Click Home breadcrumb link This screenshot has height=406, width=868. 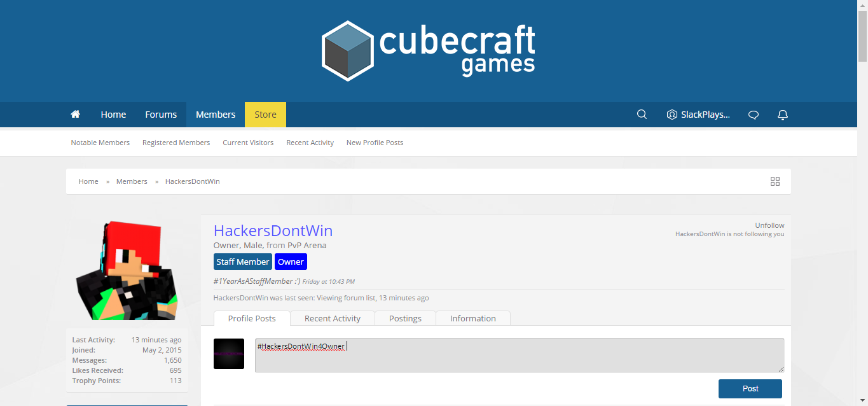88,181
